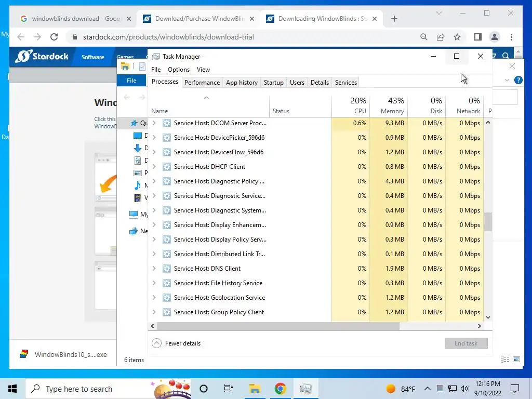
Task: Click the Service Host: DNS Client gear icon
Action: pyautogui.click(x=167, y=269)
